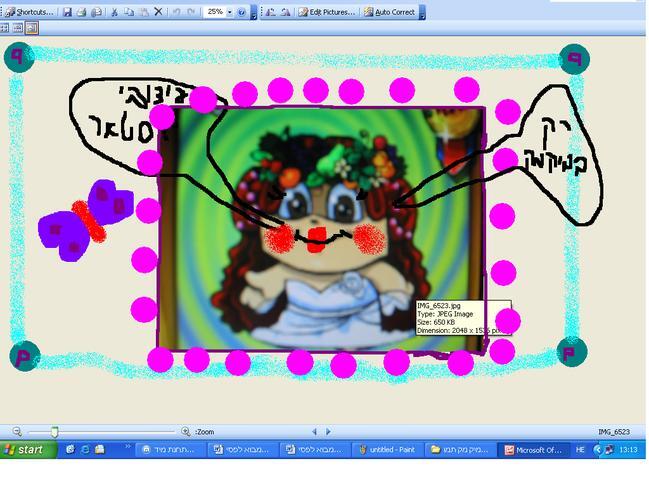649x487 pixels.
Task: Click the HE language indicator
Action: 580,450
